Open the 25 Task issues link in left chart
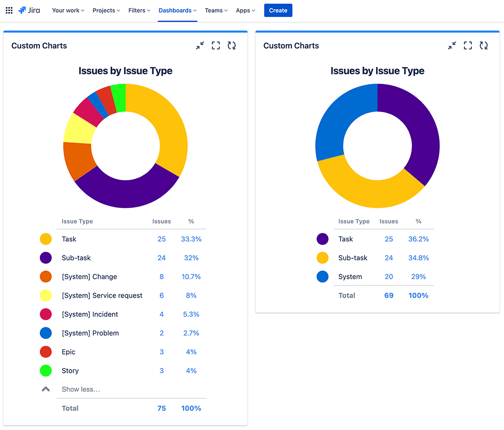The image size is (504, 430). click(161, 239)
